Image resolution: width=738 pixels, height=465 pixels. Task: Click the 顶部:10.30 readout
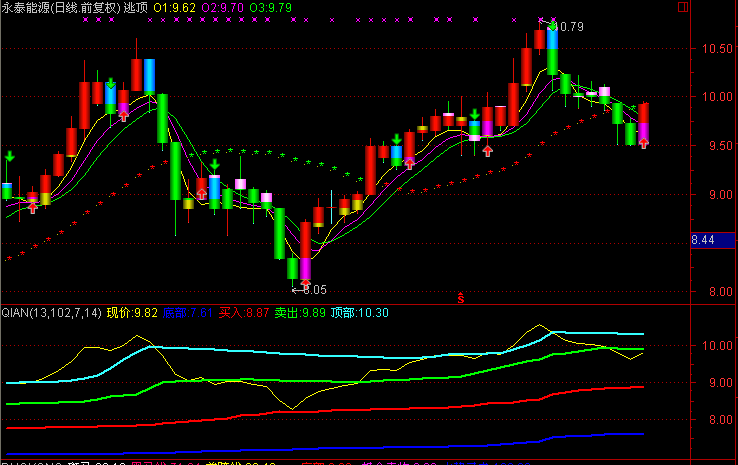[359, 313]
